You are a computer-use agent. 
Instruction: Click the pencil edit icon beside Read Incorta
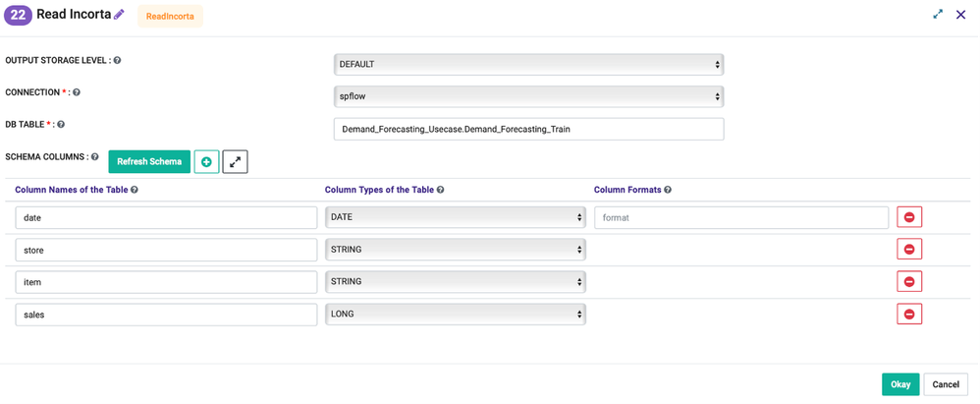(120, 15)
